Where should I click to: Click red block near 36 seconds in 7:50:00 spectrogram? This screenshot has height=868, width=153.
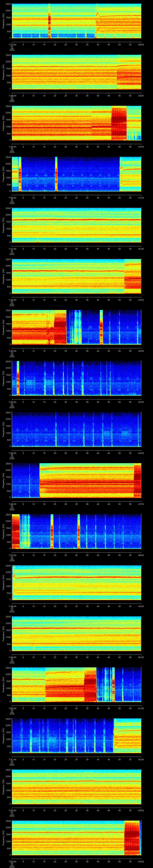90,685
